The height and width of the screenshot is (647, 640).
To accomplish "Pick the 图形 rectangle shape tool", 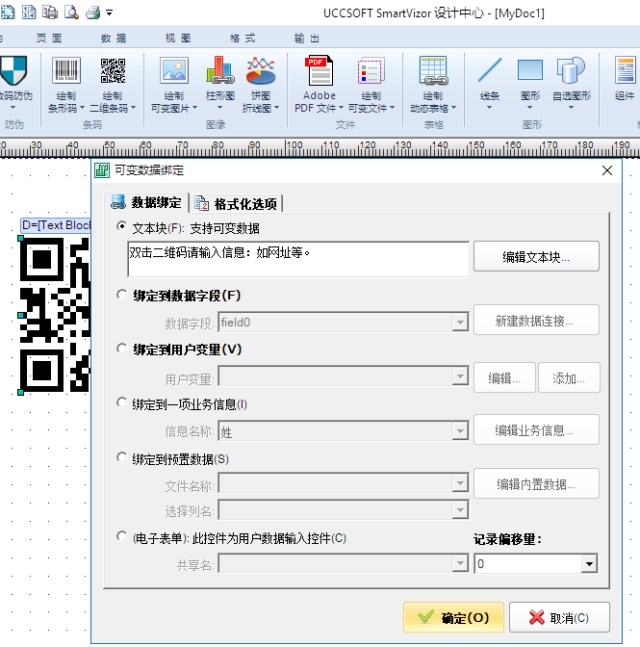I will [530, 70].
